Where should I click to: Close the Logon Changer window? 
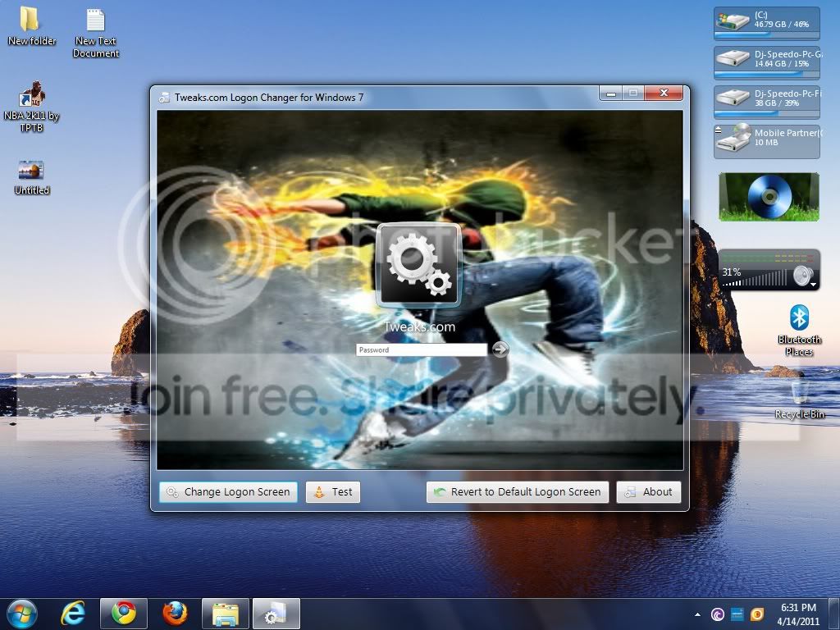pyautogui.click(x=664, y=94)
